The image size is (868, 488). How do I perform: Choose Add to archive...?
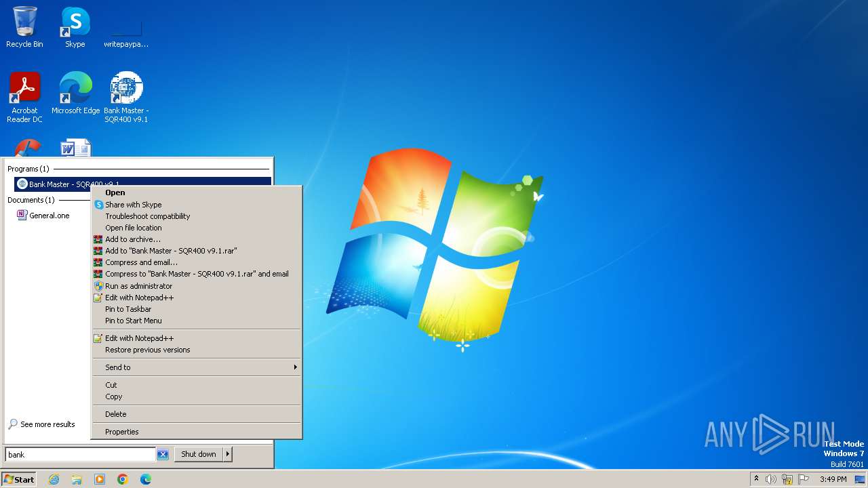point(197,239)
